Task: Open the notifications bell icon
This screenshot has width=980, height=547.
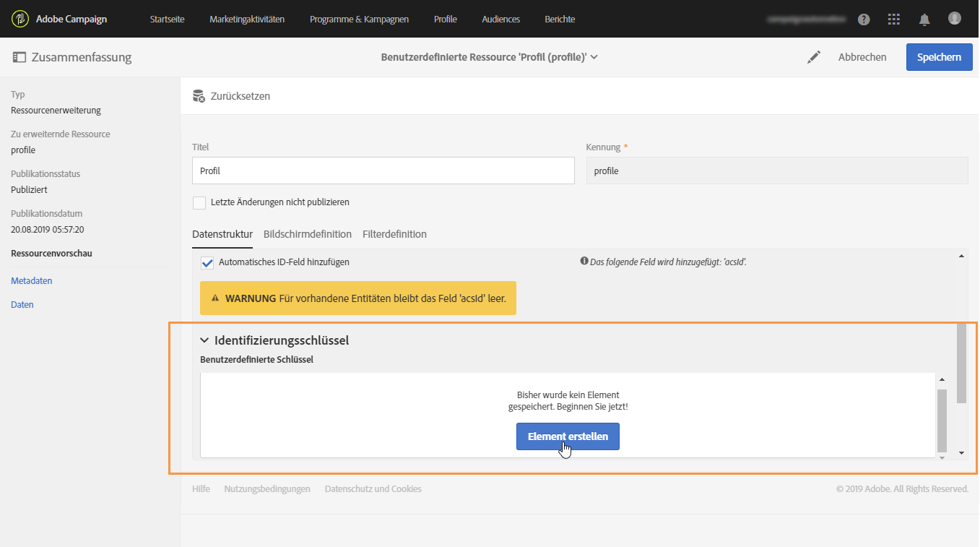Action: click(x=924, y=20)
